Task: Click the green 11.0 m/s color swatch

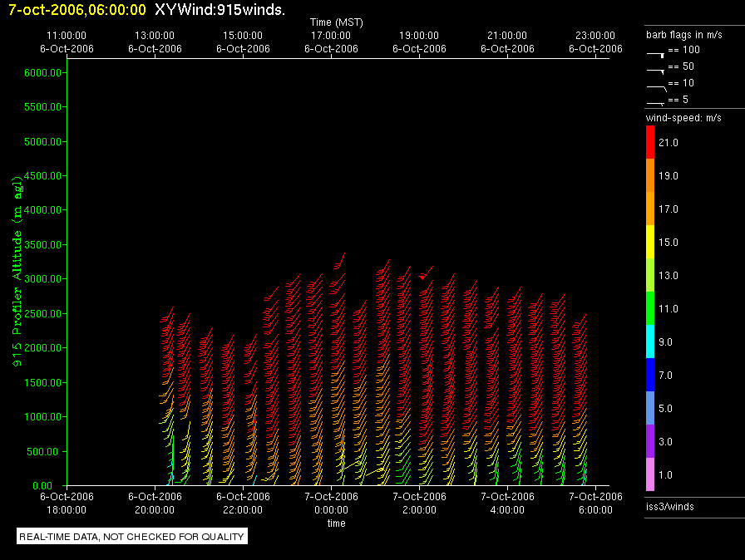Action: tap(650, 308)
